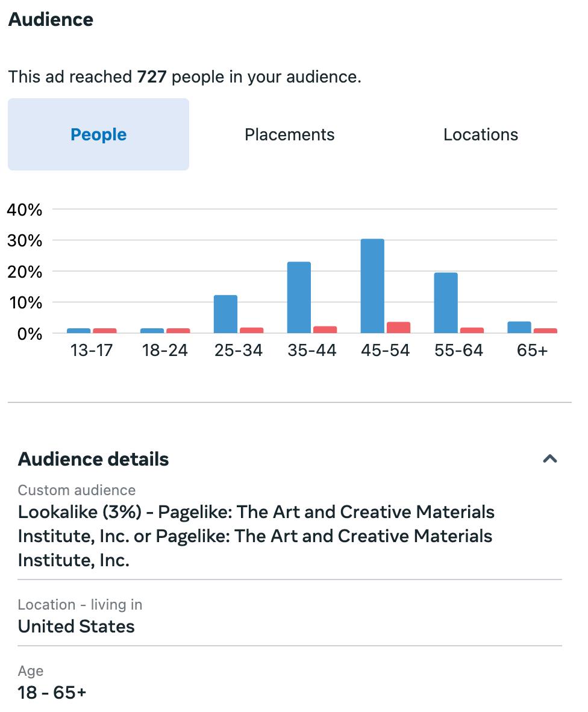588x712 pixels.
Task: Click the Audience details heading
Action: (x=93, y=459)
